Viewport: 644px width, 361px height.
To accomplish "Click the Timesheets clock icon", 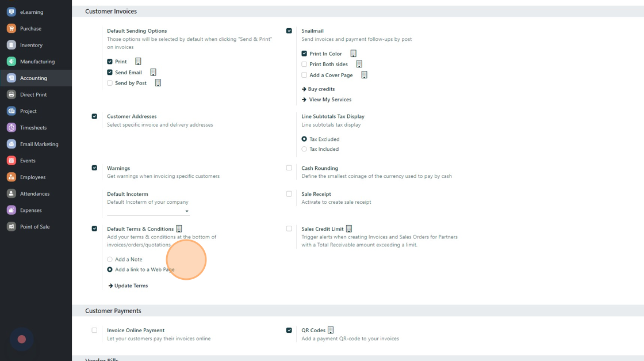I will tap(11, 128).
